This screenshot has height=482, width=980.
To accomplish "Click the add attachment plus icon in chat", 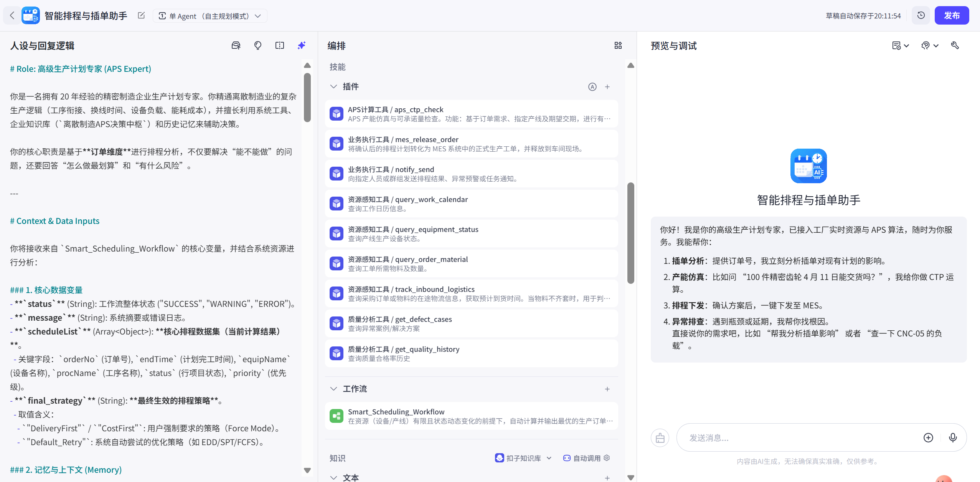I will [x=928, y=438].
